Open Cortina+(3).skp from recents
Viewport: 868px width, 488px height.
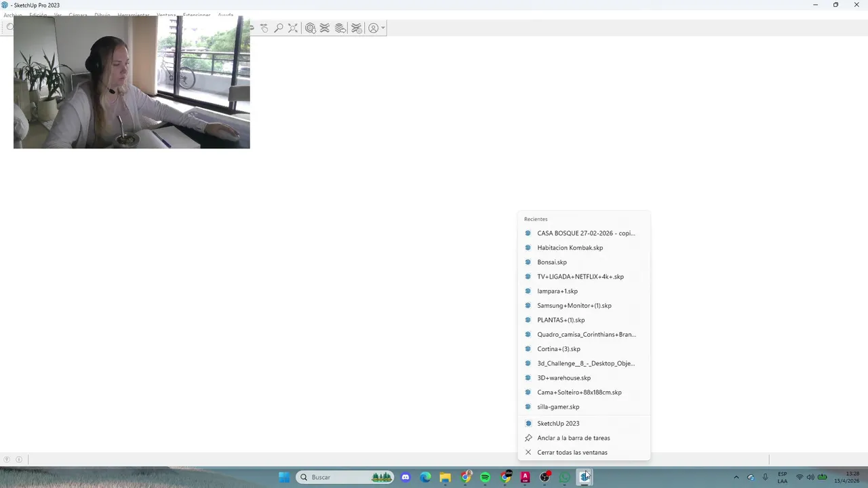[583, 349]
